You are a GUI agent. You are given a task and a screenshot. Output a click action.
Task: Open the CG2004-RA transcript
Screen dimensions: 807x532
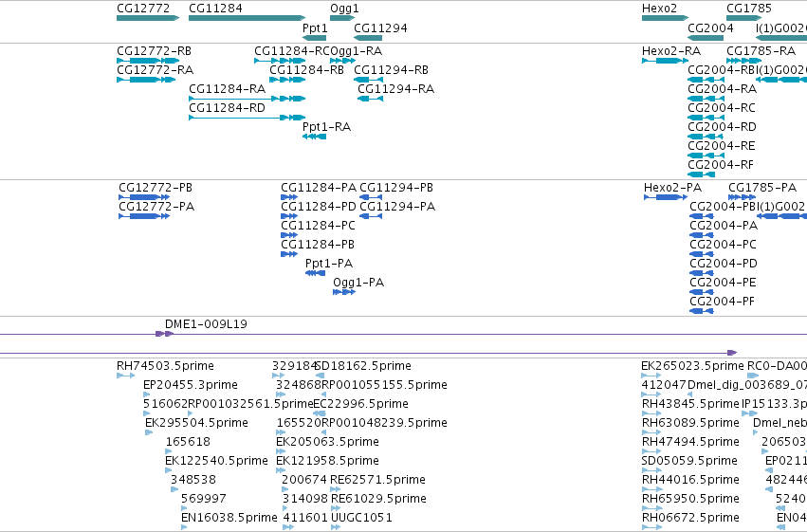click(706, 99)
